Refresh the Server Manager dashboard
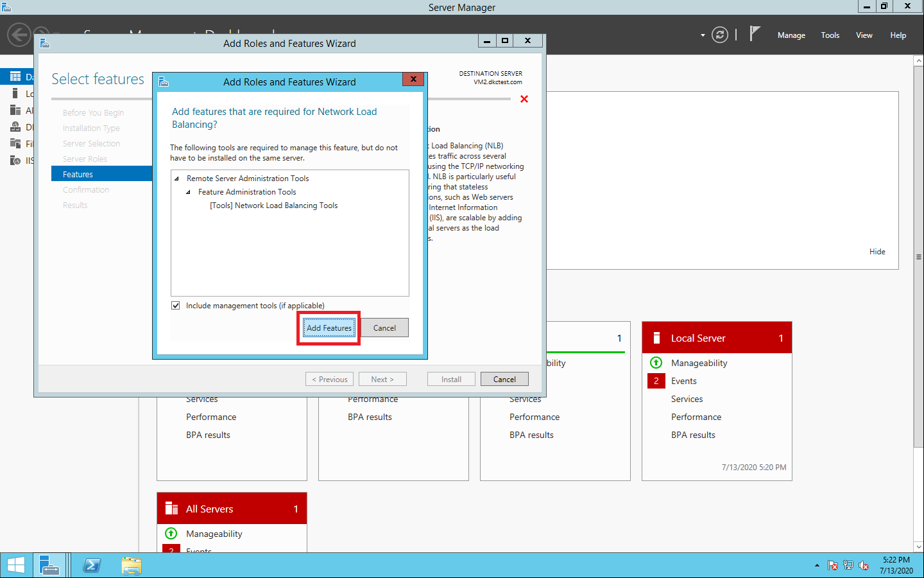The width and height of the screenshot is (924, 578). click(x=720, y=35)
